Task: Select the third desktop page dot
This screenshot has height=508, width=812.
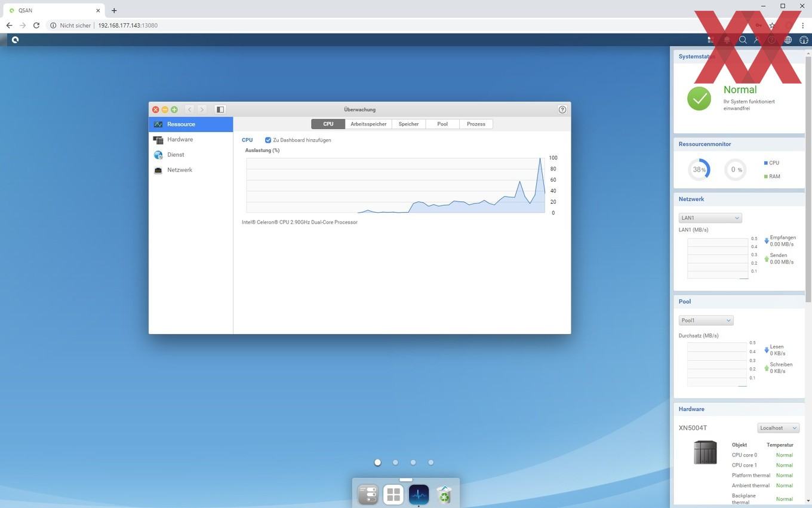Action: click(x=413, y=462)
